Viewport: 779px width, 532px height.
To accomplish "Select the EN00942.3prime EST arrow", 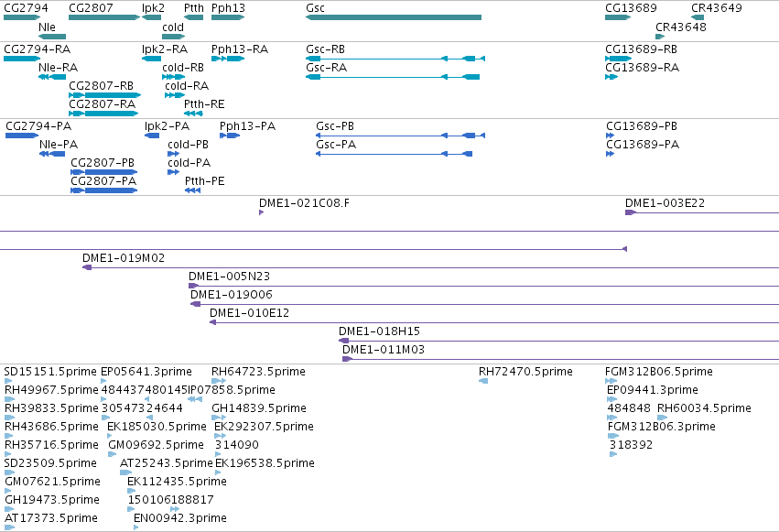I will coord(136,527).
